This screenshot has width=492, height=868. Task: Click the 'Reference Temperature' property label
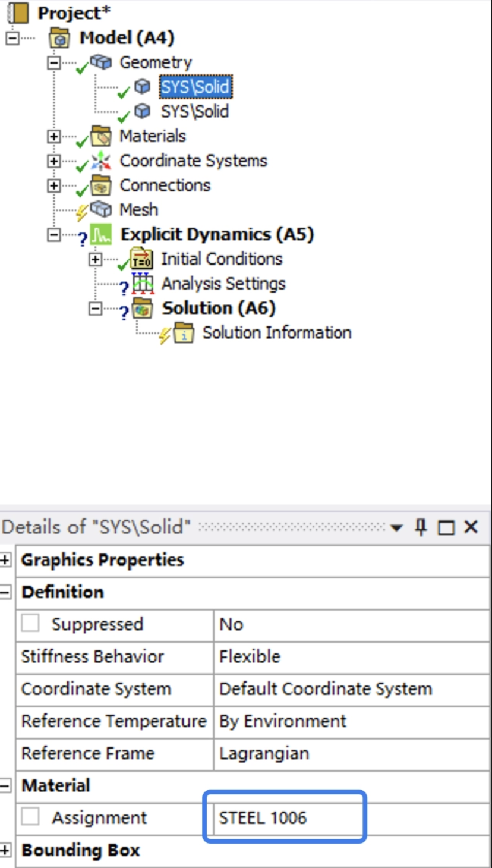coord(113,721)
